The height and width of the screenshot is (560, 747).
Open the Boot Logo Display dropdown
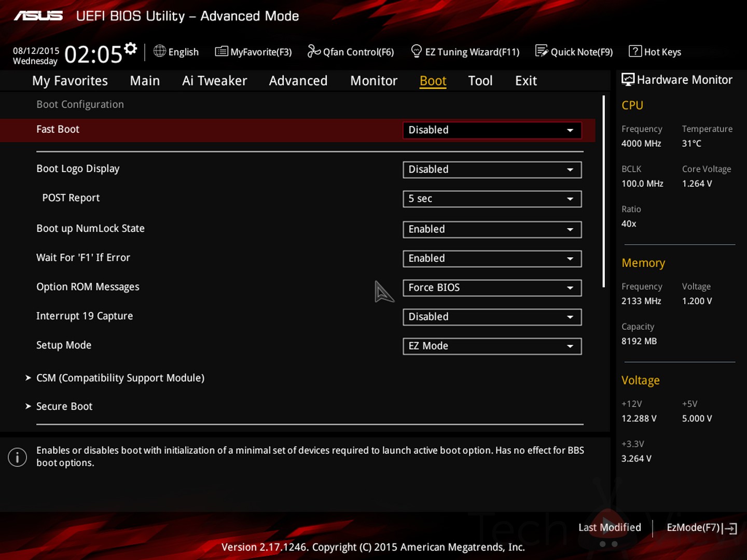click(x=492, y=170)
